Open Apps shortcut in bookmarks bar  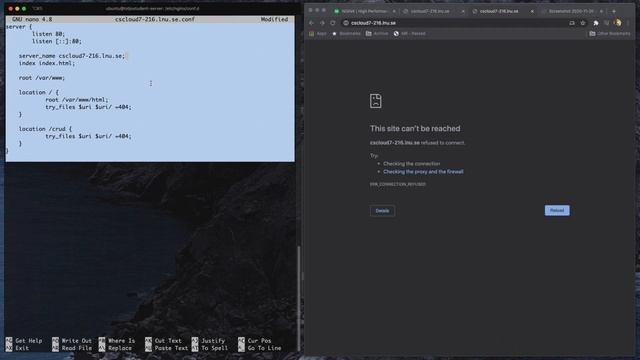click(318, 33)
